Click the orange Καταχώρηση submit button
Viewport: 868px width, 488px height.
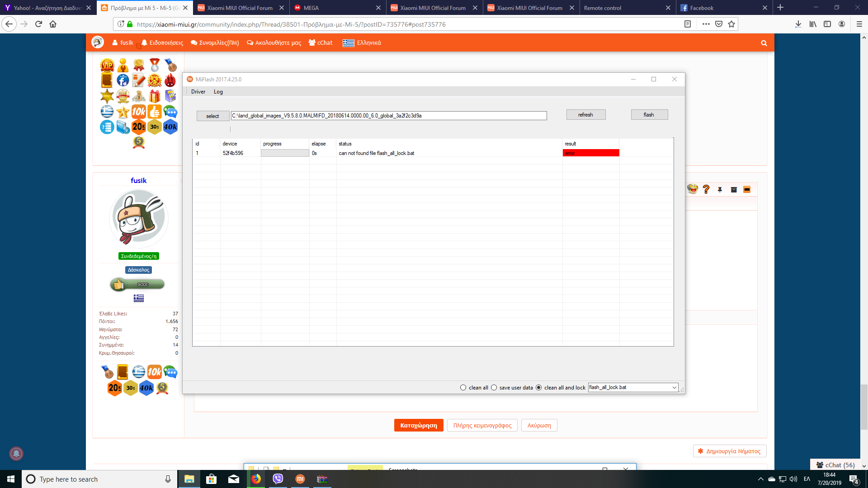418,425
